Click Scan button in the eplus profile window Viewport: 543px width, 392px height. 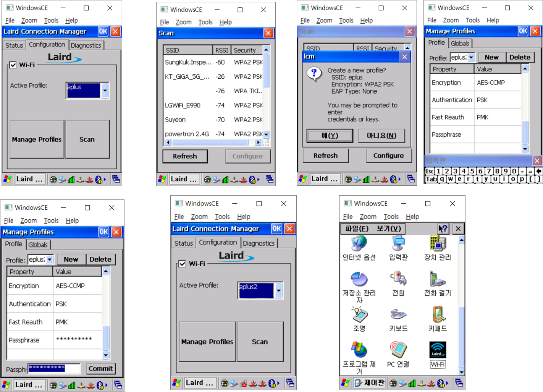click(x=87, y=139)
